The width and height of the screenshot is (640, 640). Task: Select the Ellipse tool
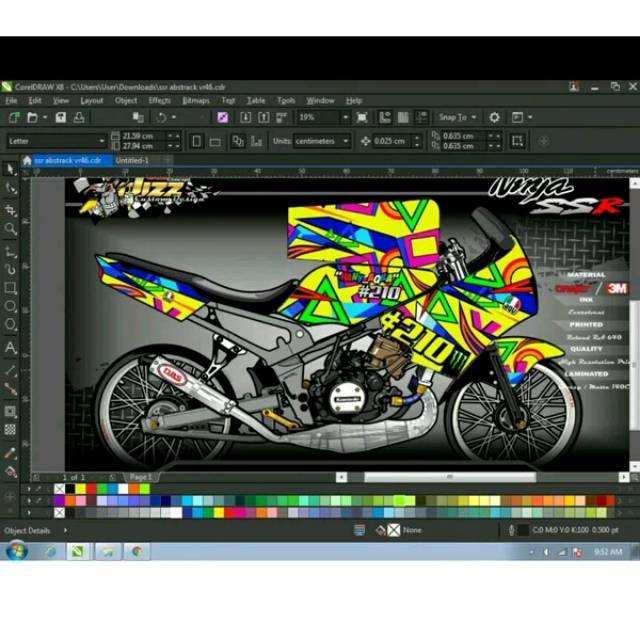click(10, 307)
